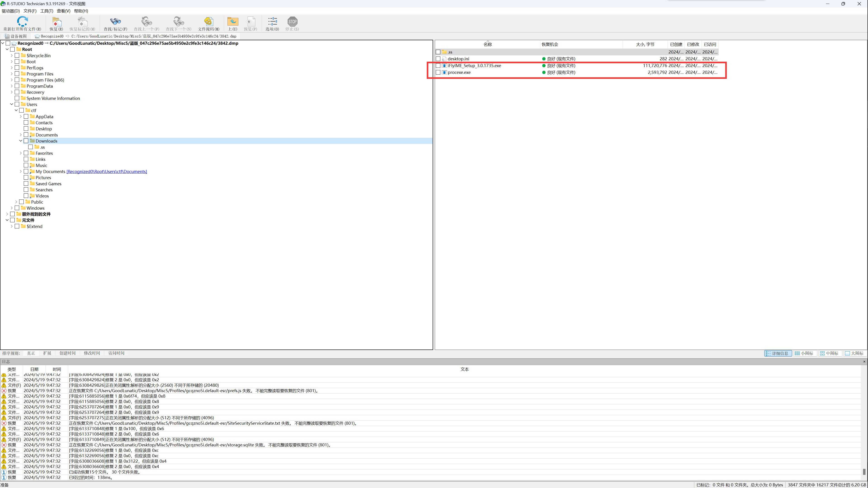Open the 帮助(H) menu
This screenshot has width=868, height=488.
point(81,11)
